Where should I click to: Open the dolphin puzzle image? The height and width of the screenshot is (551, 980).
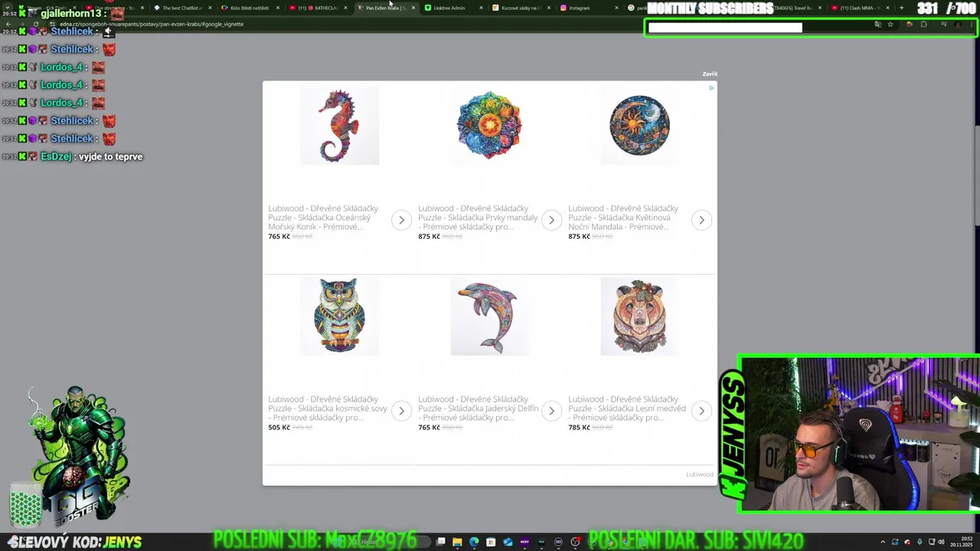tap(489, 316)
